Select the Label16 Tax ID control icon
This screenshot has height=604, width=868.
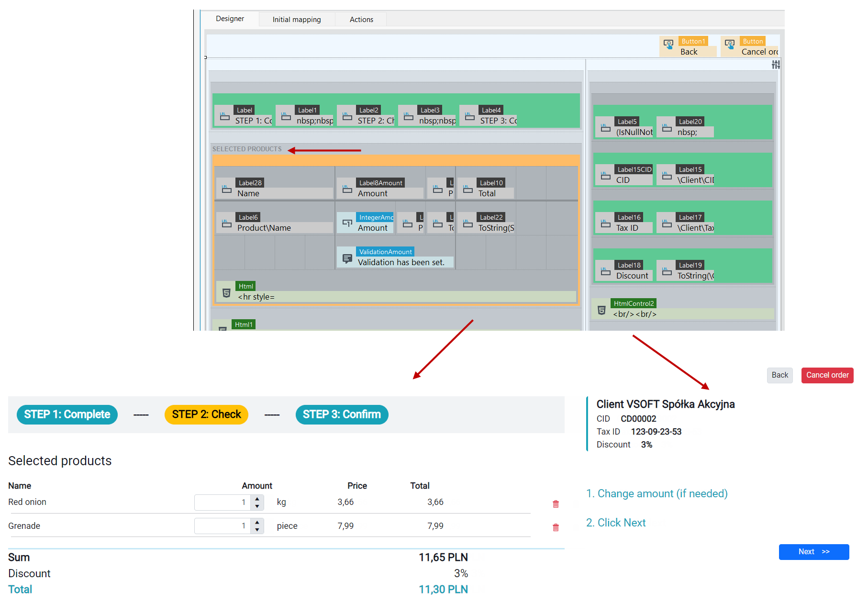(605, 224)
